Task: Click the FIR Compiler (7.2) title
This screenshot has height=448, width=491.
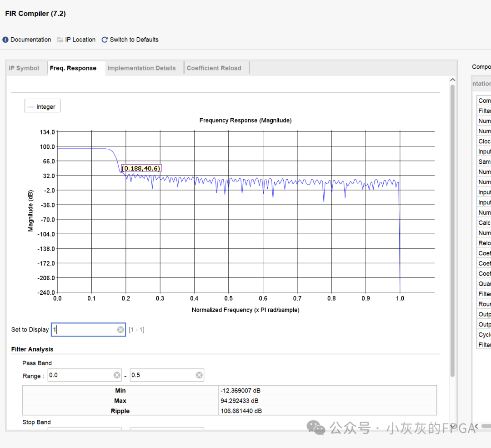Action: tap(35, 14)
